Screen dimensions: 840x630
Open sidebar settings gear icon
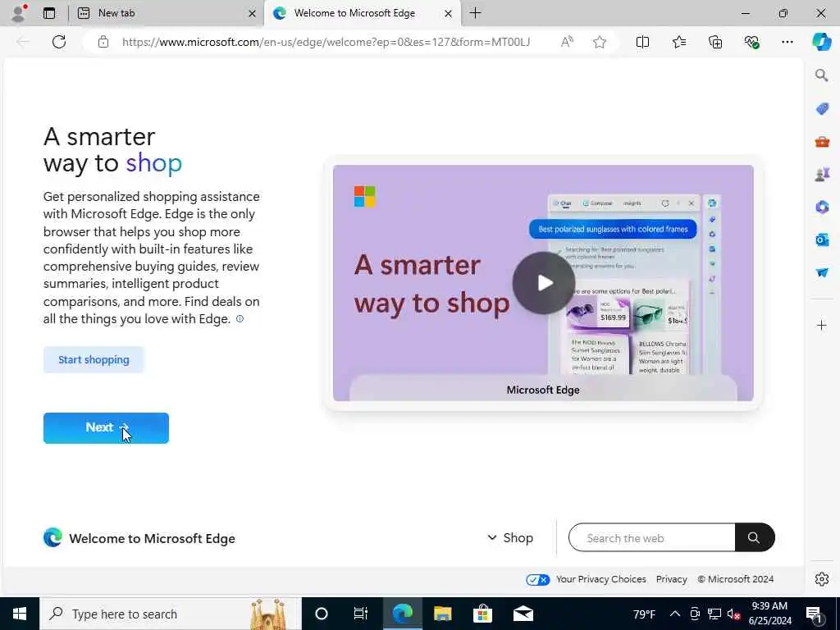point(822,579)
